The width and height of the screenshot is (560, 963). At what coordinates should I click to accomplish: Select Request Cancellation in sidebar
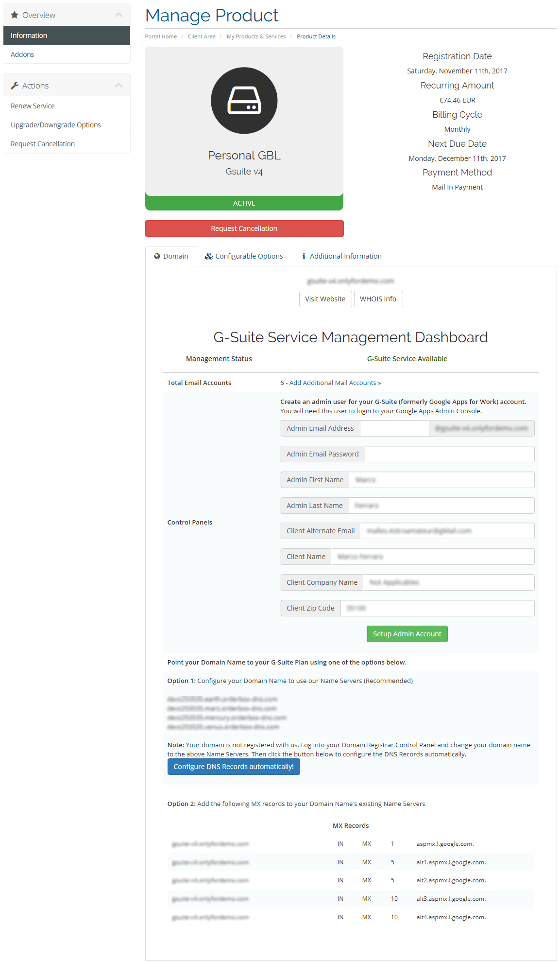pos(67,144)
